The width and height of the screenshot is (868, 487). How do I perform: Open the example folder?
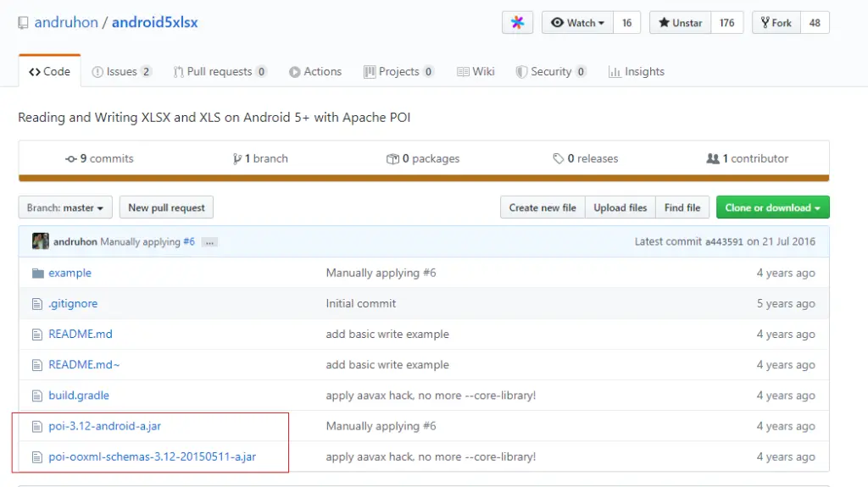[70, 273]
